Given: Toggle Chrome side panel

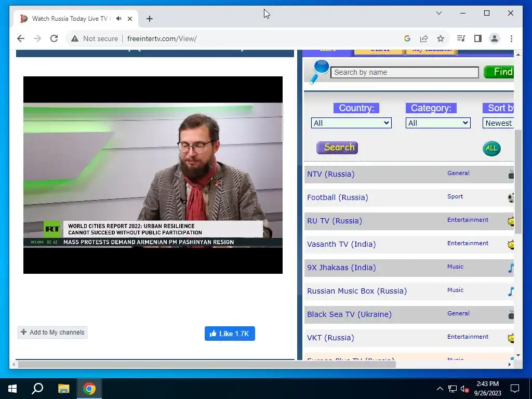Looking at the screenshot, I should [478, 38].
